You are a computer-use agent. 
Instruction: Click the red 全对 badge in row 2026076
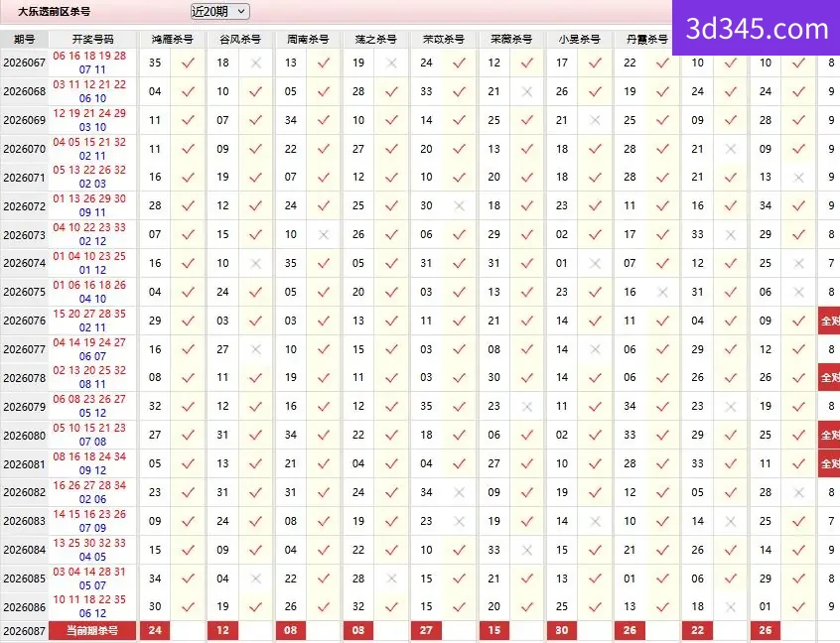point(829,321)
